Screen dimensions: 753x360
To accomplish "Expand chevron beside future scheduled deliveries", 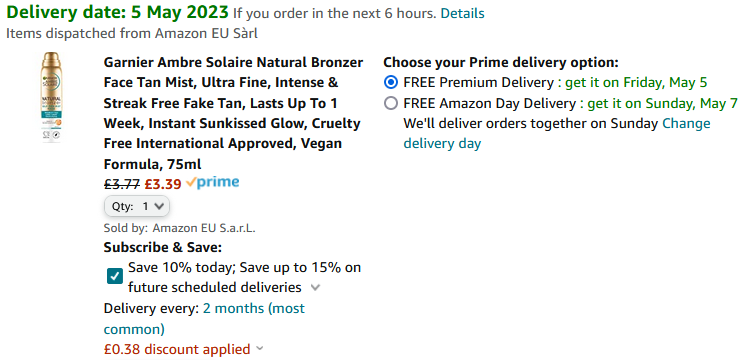I will [x=315, y=288].
